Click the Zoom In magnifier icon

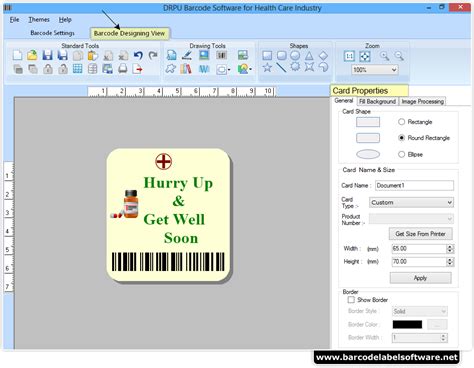(x=384, y=56)
